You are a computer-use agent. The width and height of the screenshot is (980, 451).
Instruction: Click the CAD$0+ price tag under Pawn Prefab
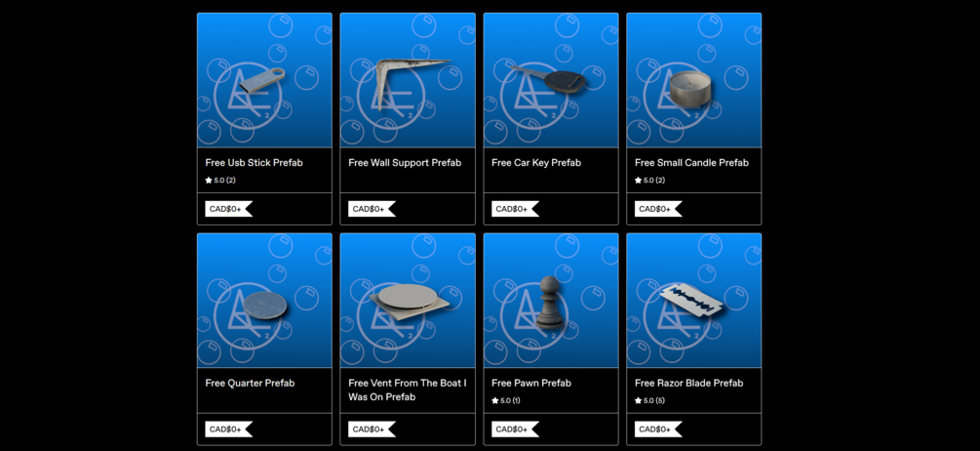point(515,430)
